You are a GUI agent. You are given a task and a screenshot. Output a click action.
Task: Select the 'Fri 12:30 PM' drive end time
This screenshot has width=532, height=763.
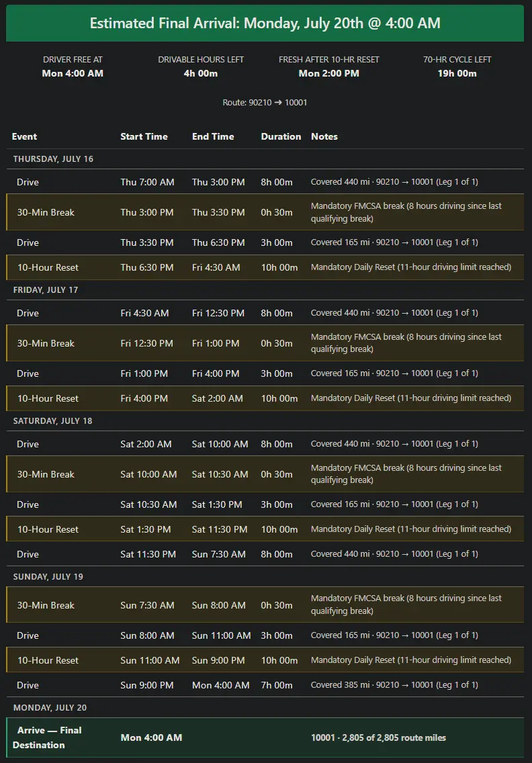tap(218, 313)
